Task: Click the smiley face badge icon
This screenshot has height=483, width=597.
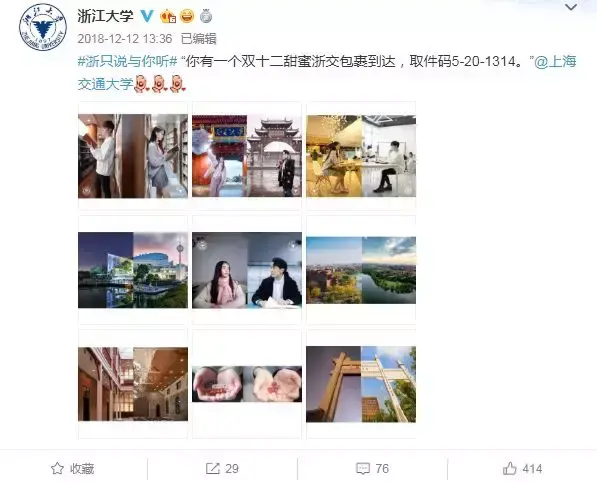Action: [187, 16]
